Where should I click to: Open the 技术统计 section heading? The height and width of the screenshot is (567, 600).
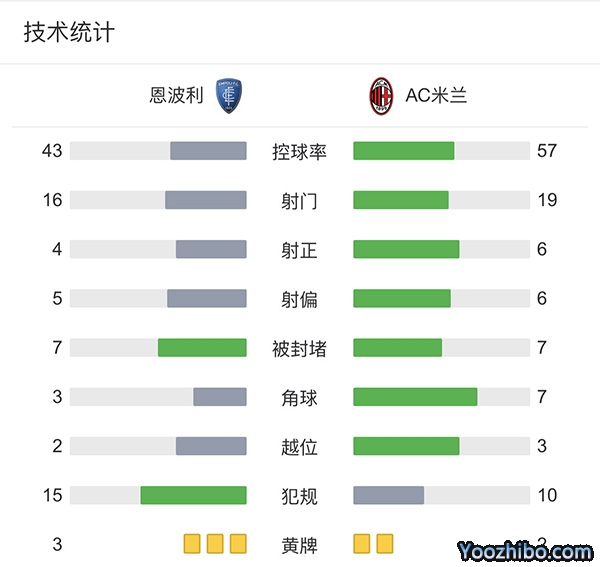(69, 32)
